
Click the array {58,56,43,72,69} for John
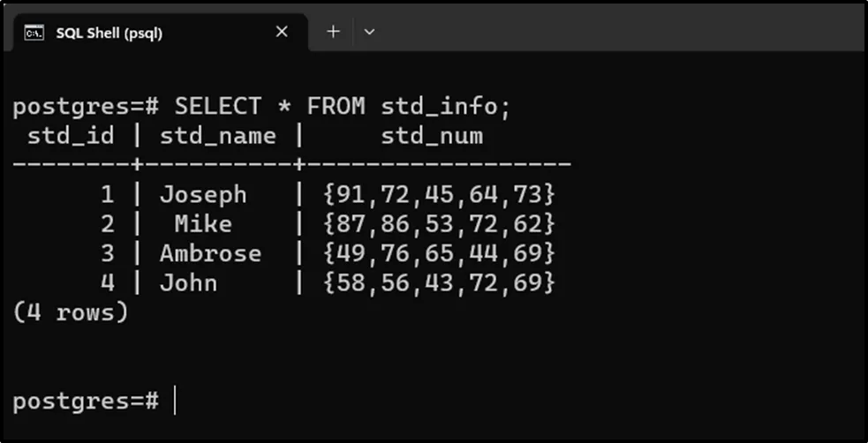click(x=439, y=283)
